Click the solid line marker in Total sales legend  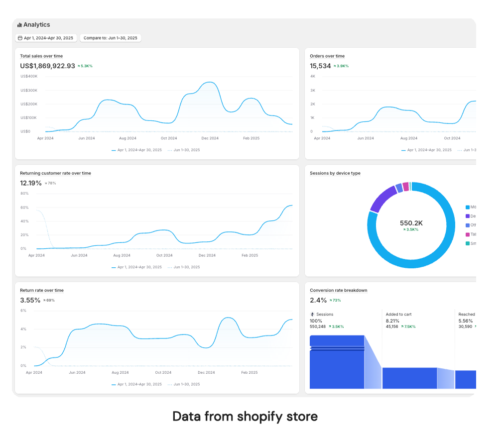(114, 150)
